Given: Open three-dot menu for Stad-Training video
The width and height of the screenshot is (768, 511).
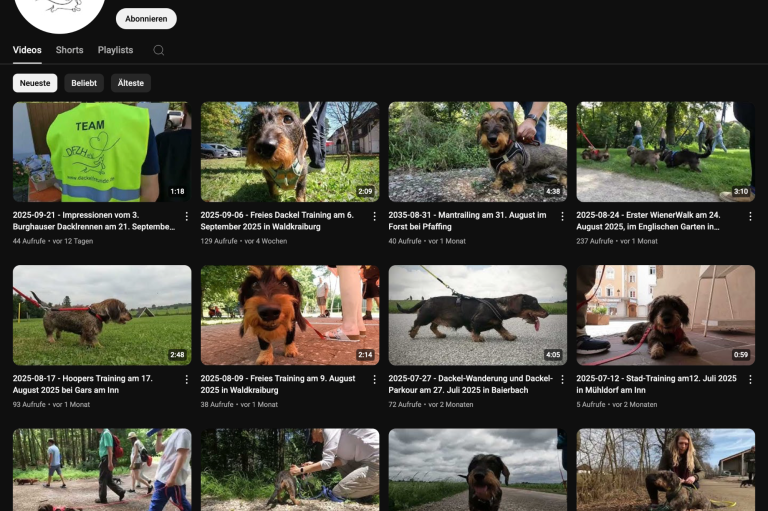Looking at the screenshot, I should [750, 380].
